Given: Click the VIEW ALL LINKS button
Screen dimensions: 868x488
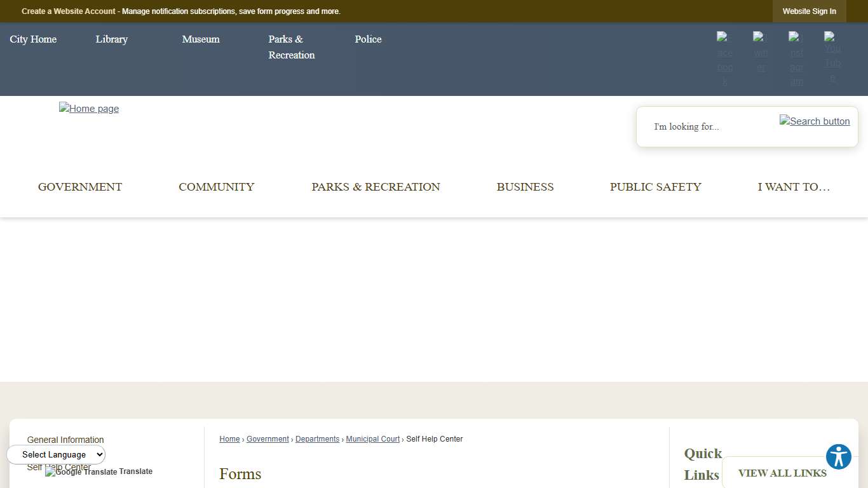Looking at the screenshot, I should click(782, 473).
